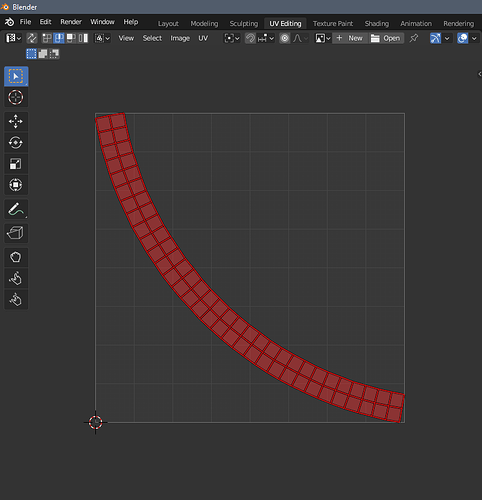
Task: Activate the 2D Cursor tool
Action: [16, 97]
